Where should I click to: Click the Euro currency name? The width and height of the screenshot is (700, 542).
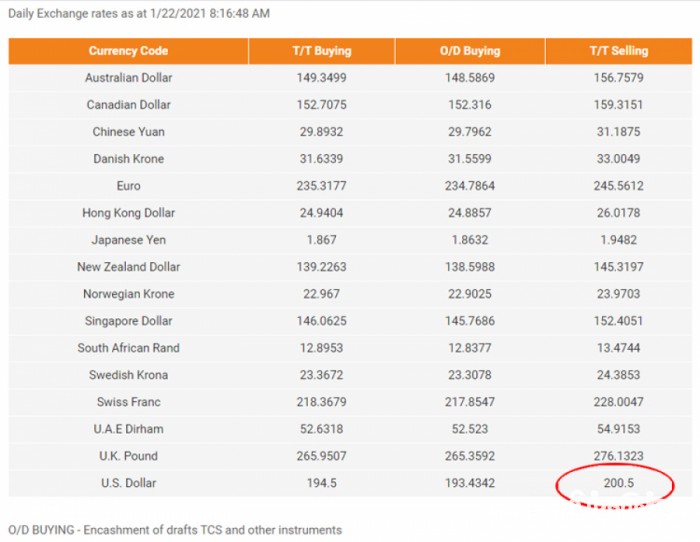(128, 186)
